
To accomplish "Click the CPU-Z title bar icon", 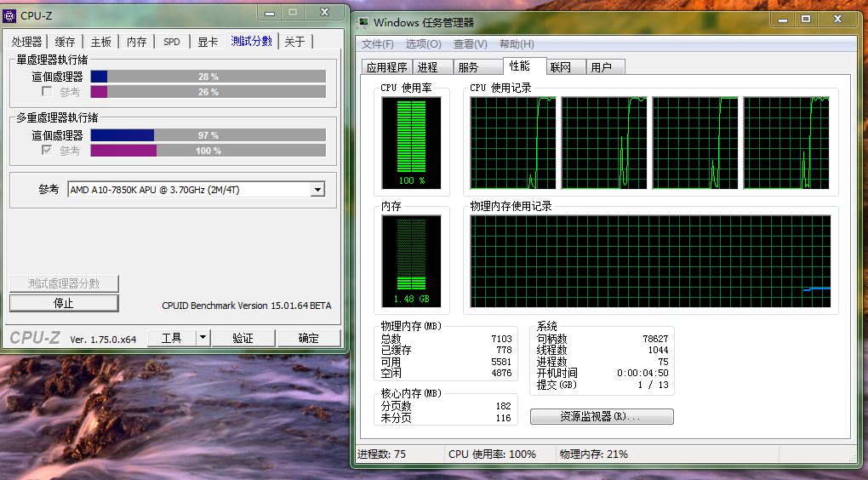I will click(10, 14).
